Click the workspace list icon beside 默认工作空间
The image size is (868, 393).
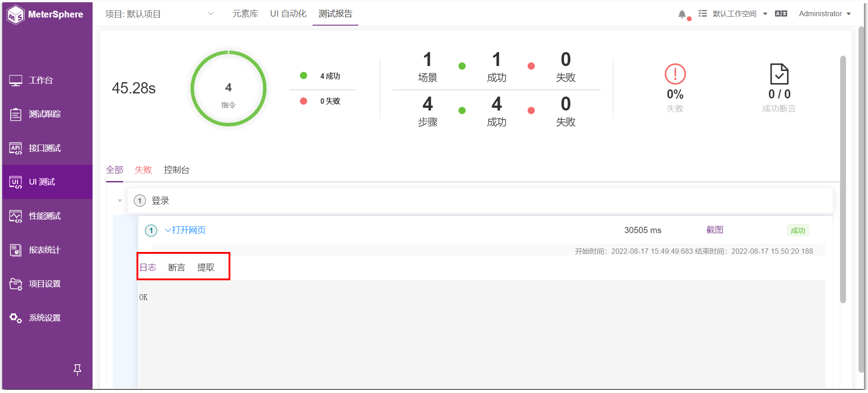click(703, 13)
